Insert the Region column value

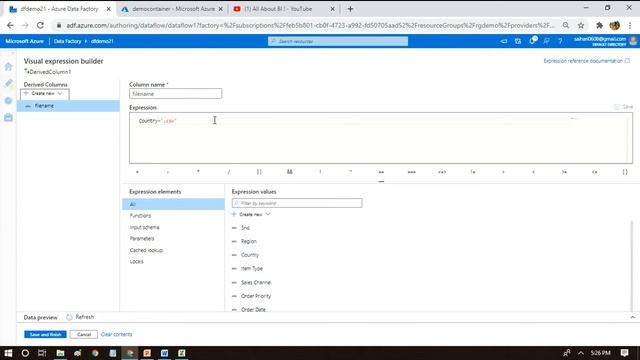249,241
